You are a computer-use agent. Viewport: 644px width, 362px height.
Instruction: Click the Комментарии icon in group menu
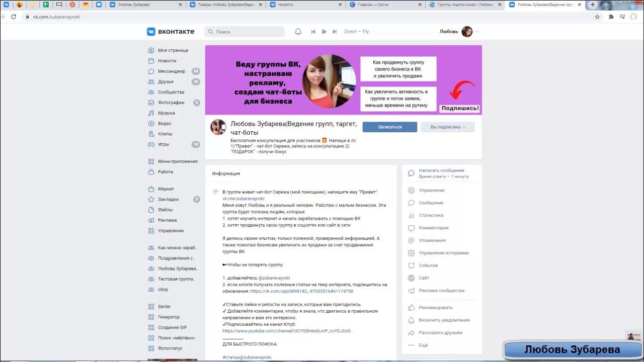pyautogui.click(x=411, y=228)
